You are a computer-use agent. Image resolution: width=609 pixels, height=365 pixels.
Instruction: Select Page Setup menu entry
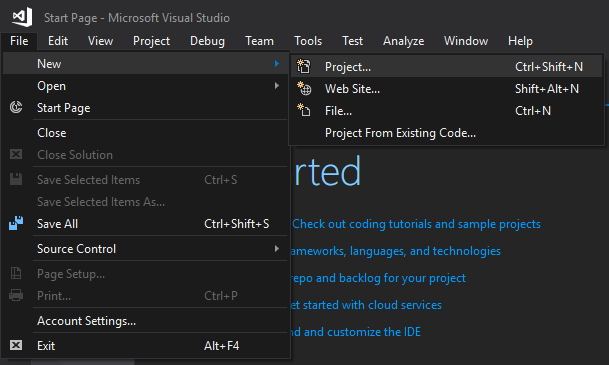146,274
